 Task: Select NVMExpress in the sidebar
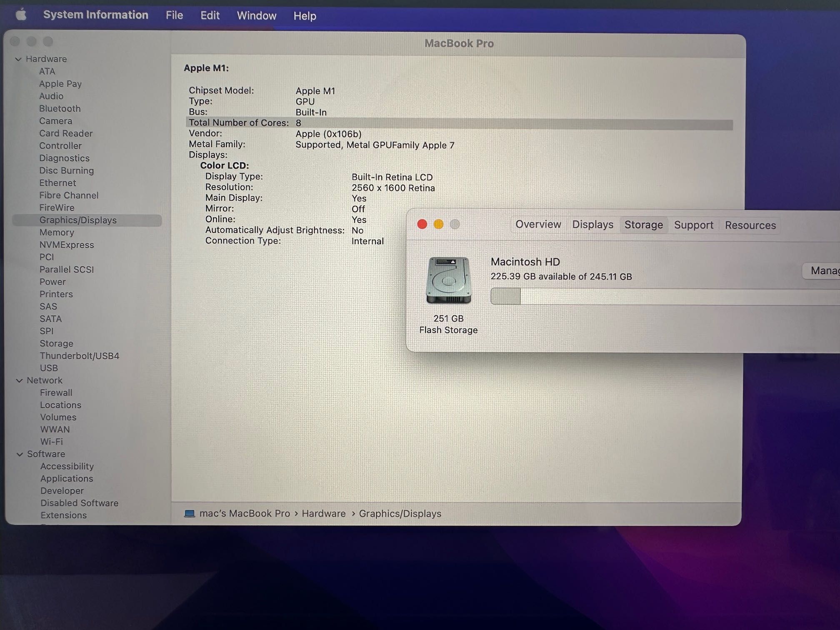coord(67,245)
